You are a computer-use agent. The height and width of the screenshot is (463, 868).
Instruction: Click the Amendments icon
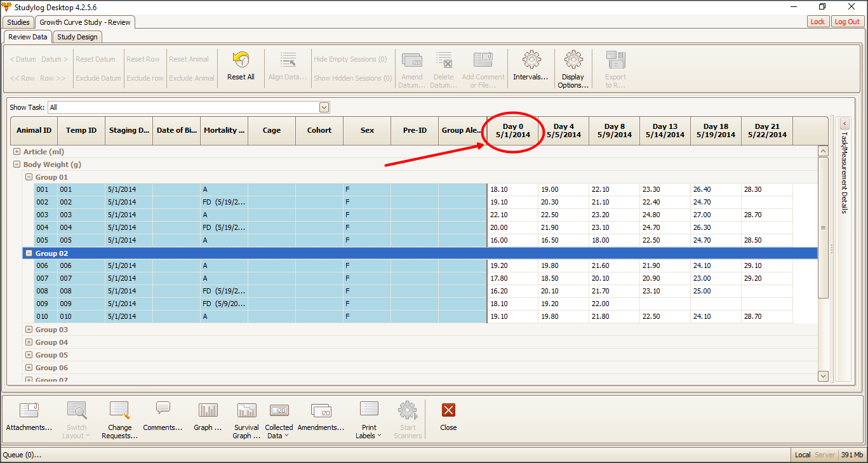[321, 410]
